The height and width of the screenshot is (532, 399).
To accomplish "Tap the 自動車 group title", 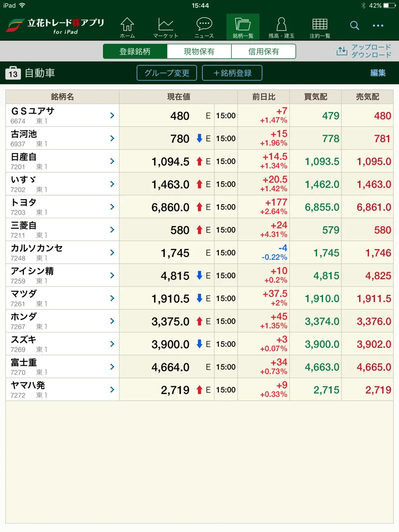I will pyautogui.click(x=40, y=73).
